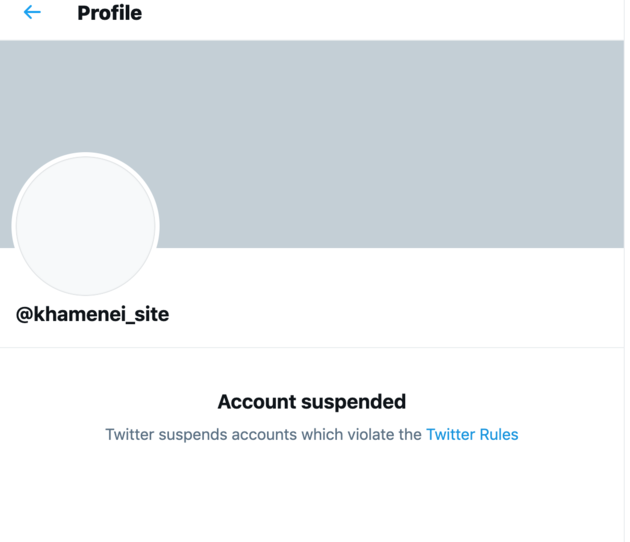Open the Twitter Rules link
The image size is (630, 542).
[x=472, y=435]
